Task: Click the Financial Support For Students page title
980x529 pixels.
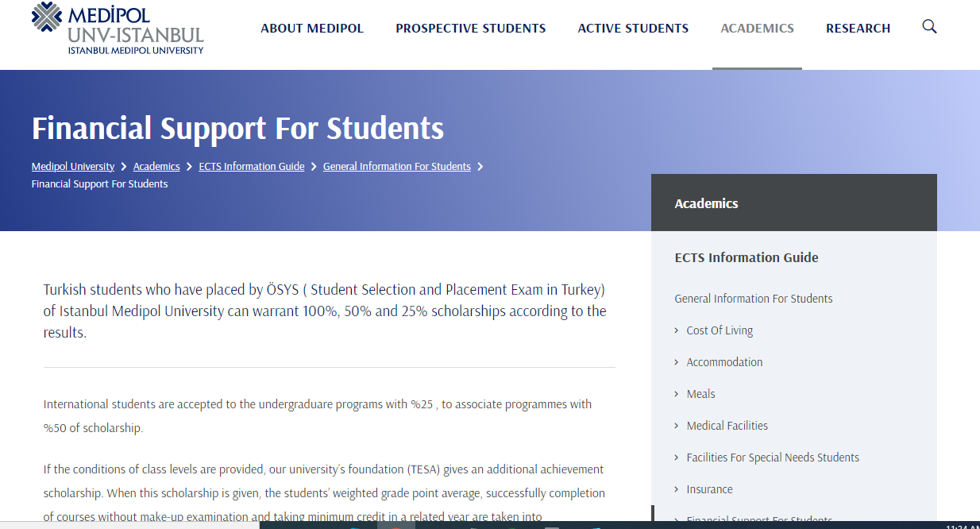Action: pos(237,128)
